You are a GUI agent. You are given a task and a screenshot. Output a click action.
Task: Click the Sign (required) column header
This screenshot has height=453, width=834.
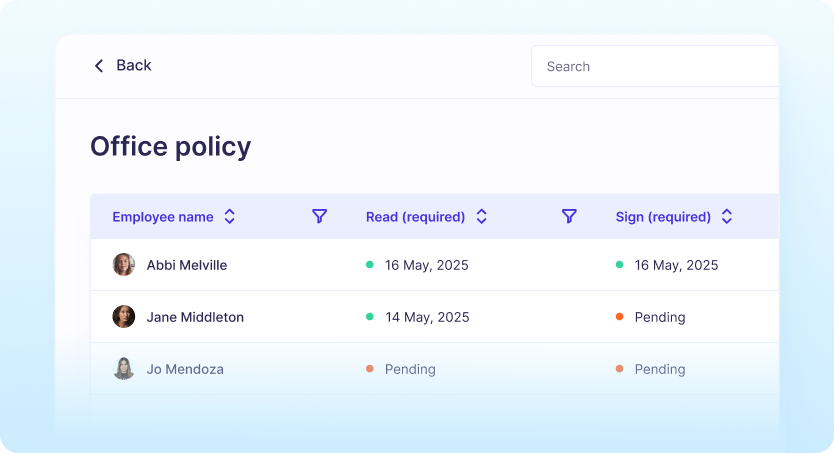(663, 217)
